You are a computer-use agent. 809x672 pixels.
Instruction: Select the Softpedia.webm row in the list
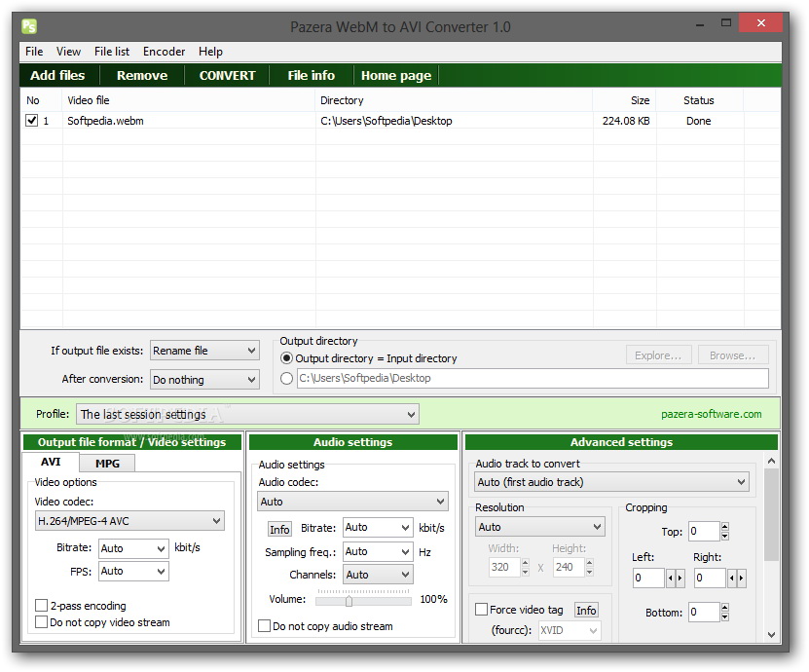point(400,120)
